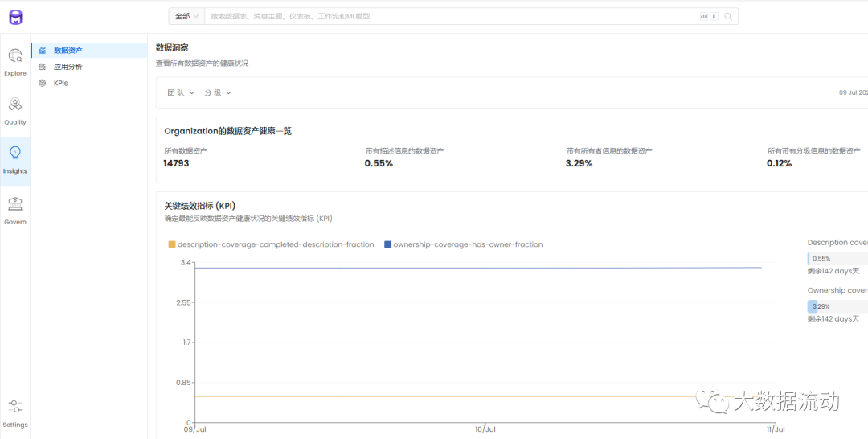Open the Govern sidebar icon
868x439 pixels.
pos(15,203)
